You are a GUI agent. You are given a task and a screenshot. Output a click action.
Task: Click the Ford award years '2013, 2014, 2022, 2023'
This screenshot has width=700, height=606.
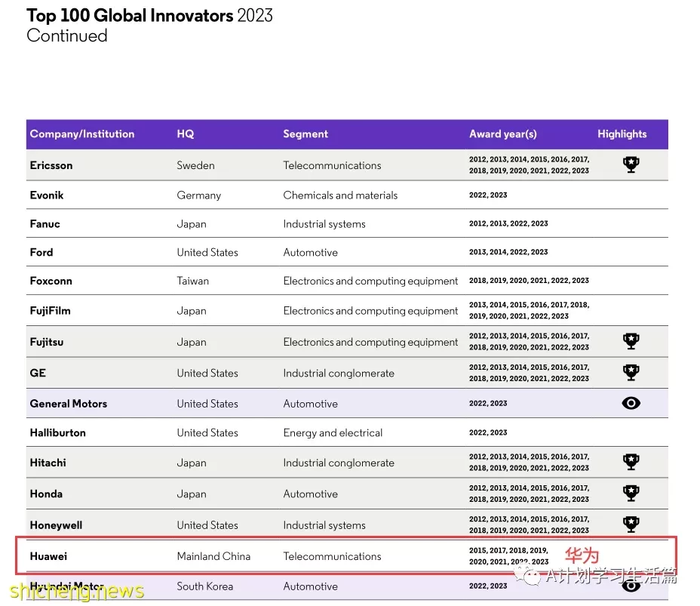coord(508,252)
